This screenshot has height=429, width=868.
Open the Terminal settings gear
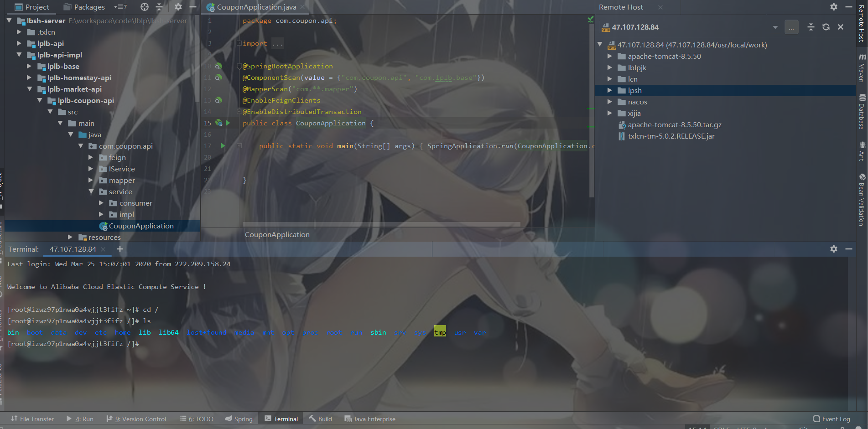pyautogui.click(x=834, y=249)
